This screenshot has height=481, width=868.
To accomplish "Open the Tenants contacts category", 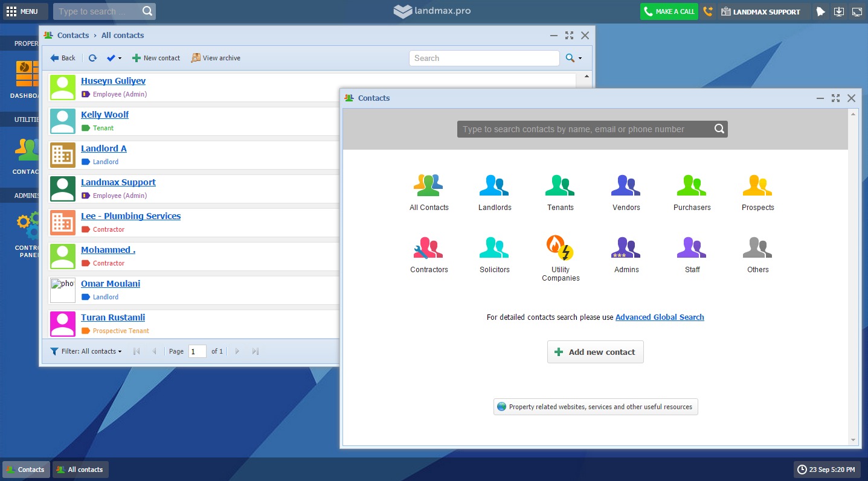I will (560, 192).
